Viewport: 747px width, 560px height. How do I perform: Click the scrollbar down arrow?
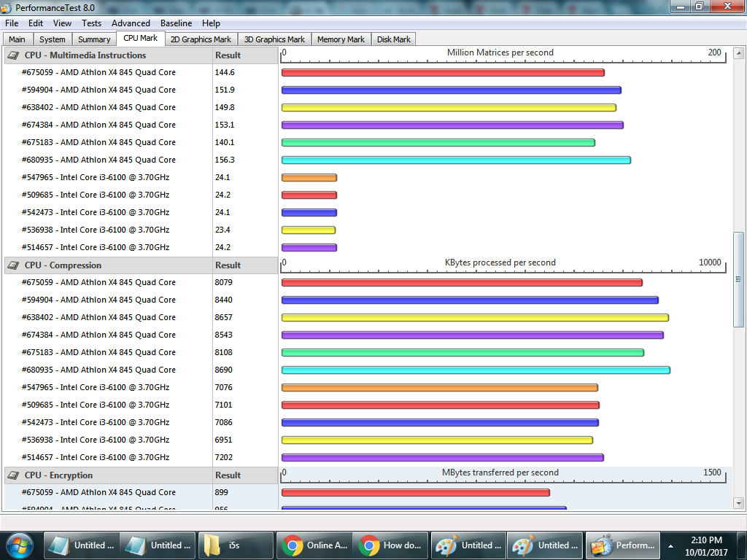pos(738,503)
